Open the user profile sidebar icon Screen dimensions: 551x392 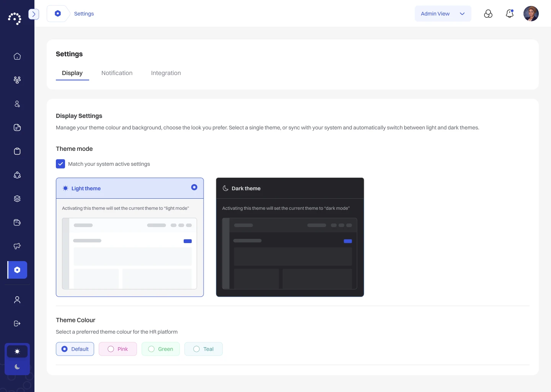tap(17, 300)
